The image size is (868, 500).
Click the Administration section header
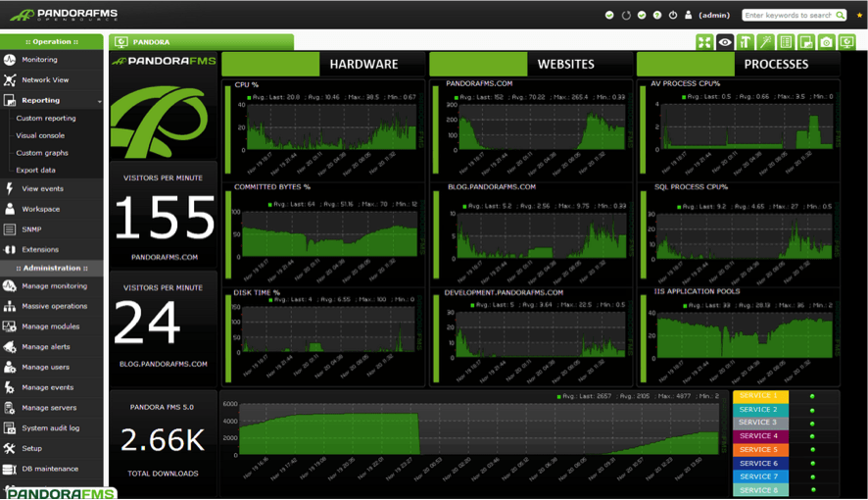coord(52,268)
